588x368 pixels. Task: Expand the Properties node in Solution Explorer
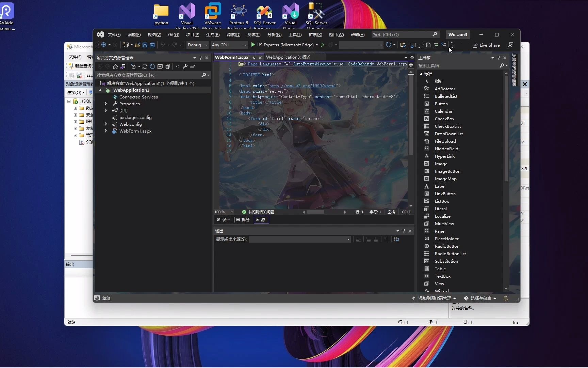click(106, 104)
